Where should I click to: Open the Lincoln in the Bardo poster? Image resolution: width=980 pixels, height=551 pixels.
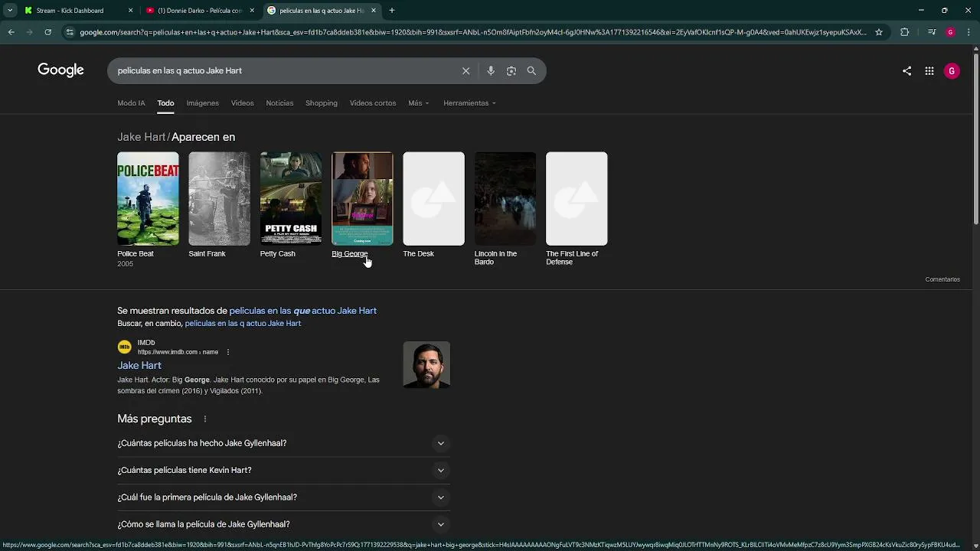coord(505,199)
